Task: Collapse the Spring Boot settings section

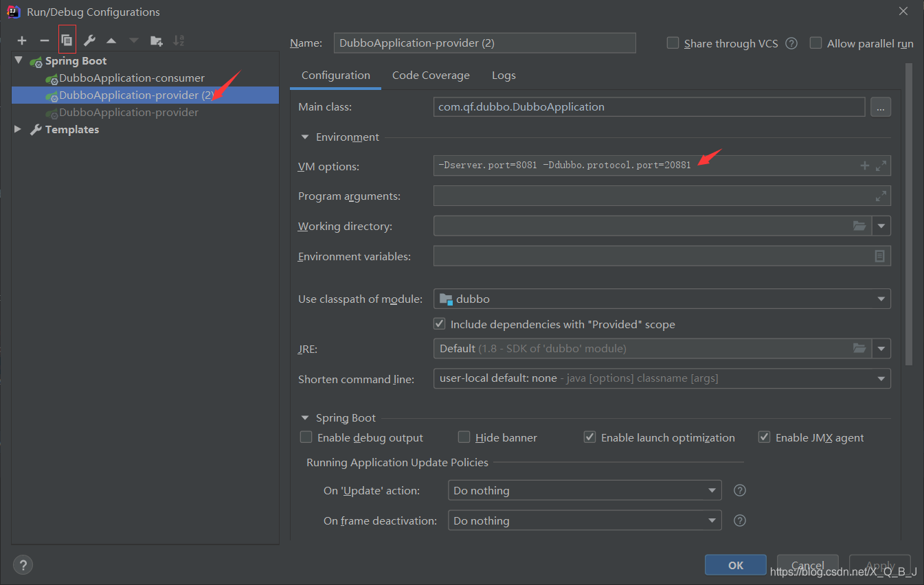Action: click(305, 417)
